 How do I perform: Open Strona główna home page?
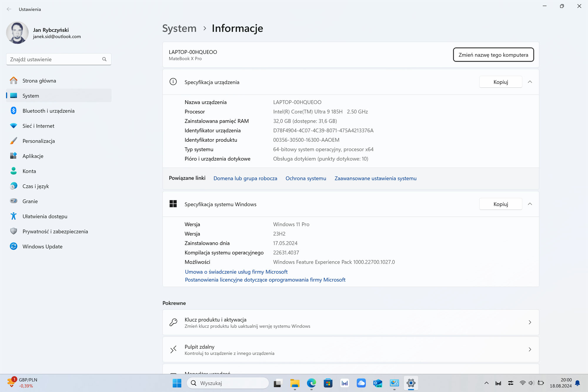click(x=59, y=81)
